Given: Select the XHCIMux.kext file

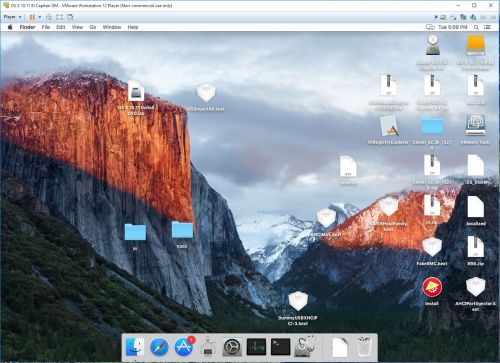Looking at the screenshot, I should [x=326, y=218].
